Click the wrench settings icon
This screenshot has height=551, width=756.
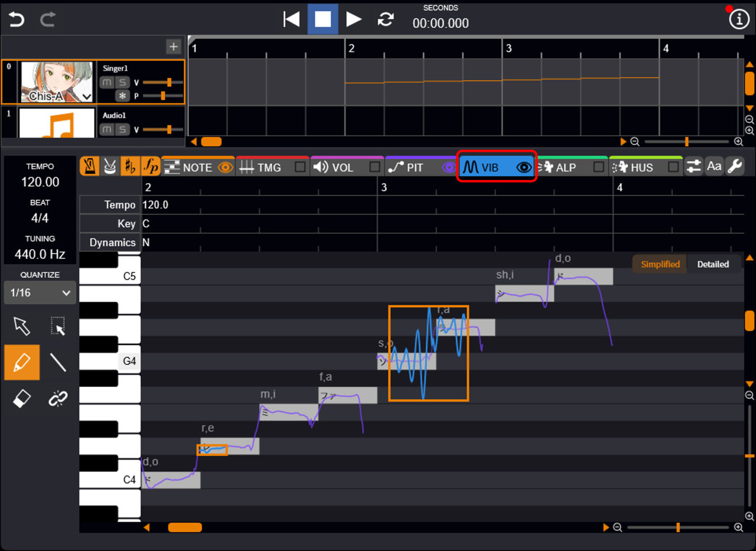point(734,167)
